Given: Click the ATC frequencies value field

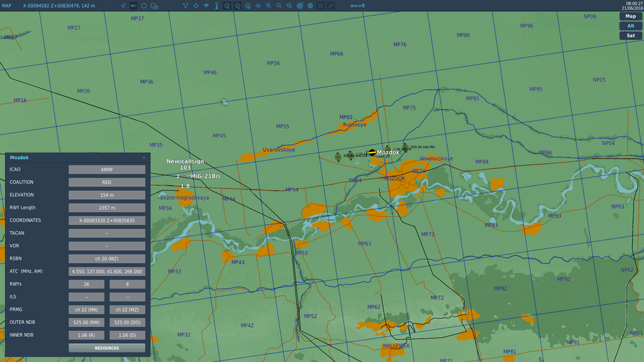Looking at the screenshot, I should tap(107, 271).
